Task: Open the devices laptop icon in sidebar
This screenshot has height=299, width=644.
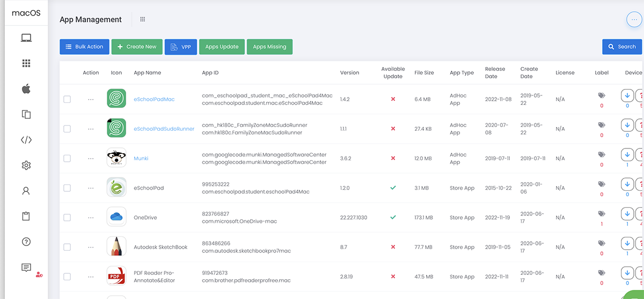Action: pos(26,38)
